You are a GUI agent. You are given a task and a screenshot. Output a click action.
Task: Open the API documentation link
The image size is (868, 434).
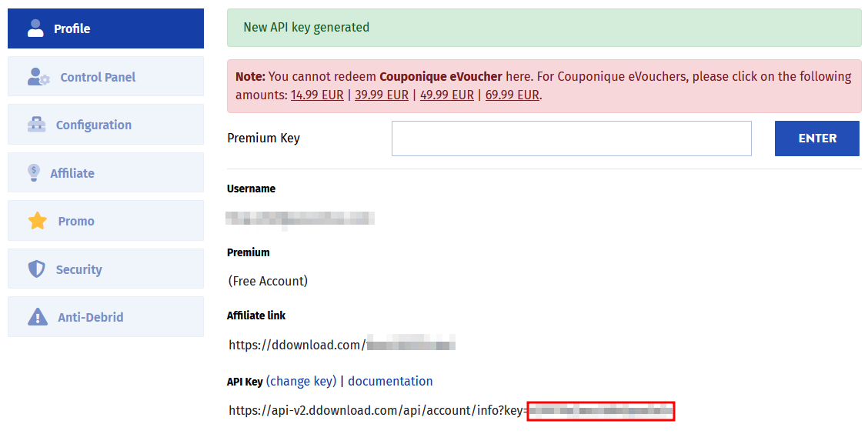(390, 382)
